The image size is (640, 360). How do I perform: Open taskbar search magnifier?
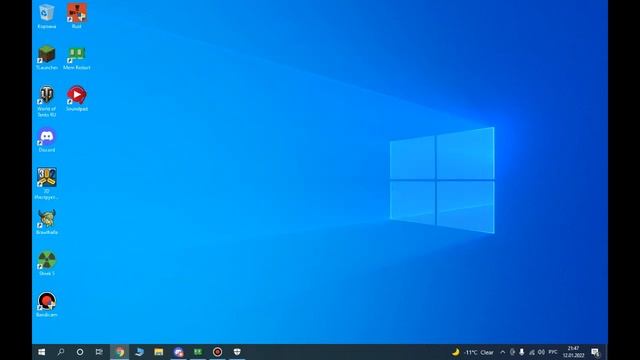(61, 352)
